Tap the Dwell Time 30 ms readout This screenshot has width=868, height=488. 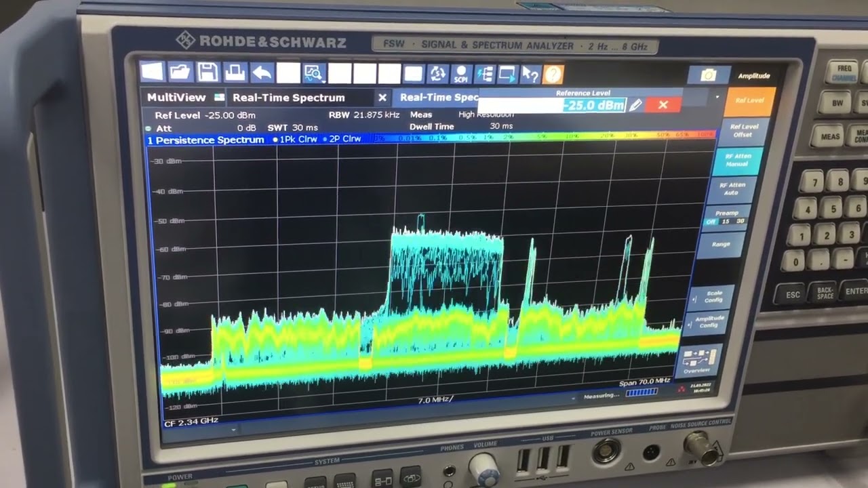[461, 126]
